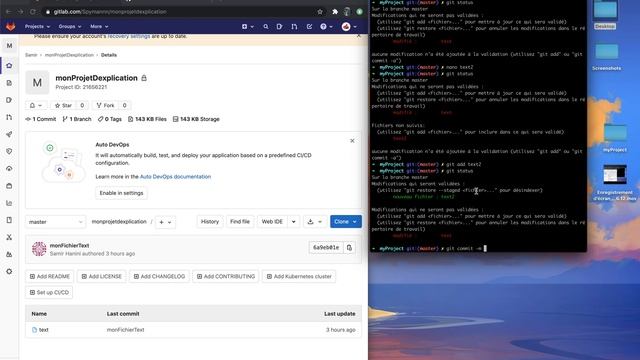This screenshot has width=640, height=360.
Task: Click Add README button
Action: 50,276
